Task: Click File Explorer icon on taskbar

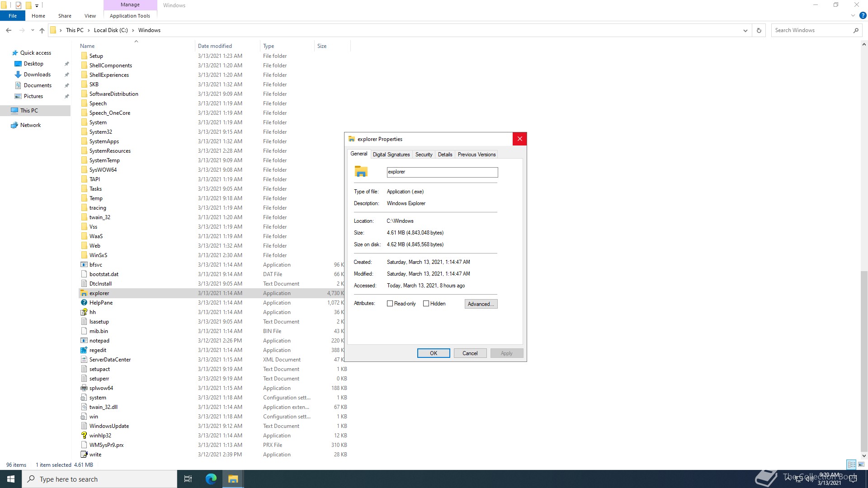Action: click(x=233, y=479)
